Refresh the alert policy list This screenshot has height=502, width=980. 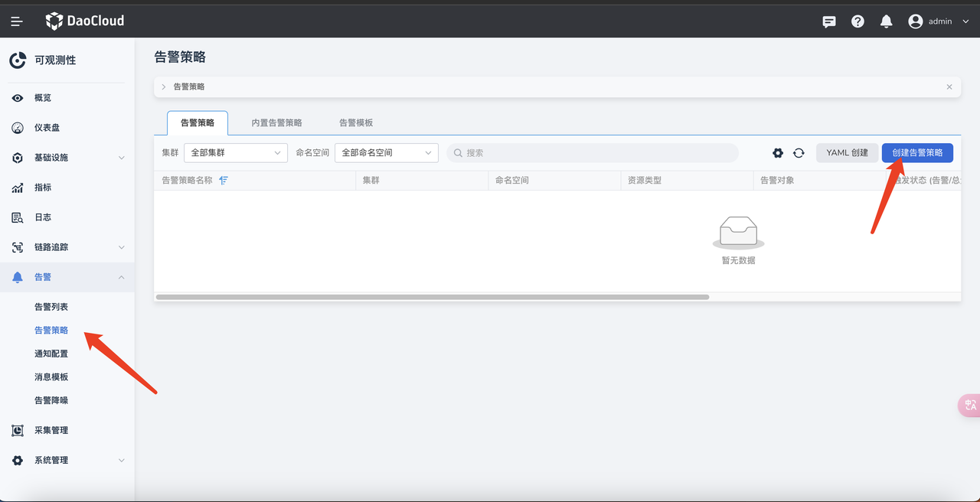pos(799,153)
